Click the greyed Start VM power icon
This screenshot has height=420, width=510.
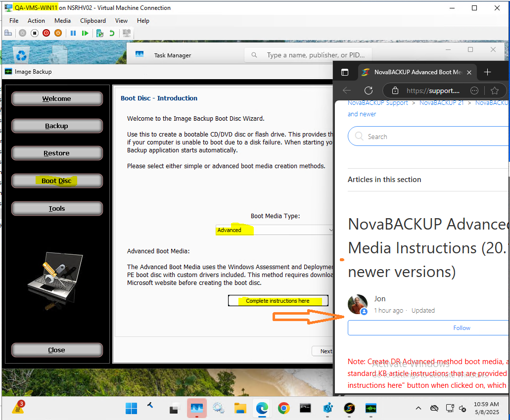22,33
